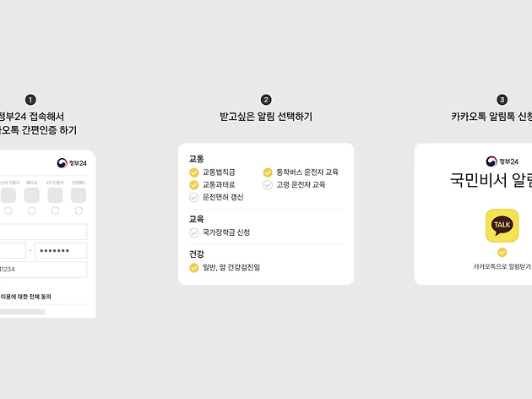Uncheck 일반, 암 건강검진일 alert
Screen dimensions: 532x399
coord(193,268)
